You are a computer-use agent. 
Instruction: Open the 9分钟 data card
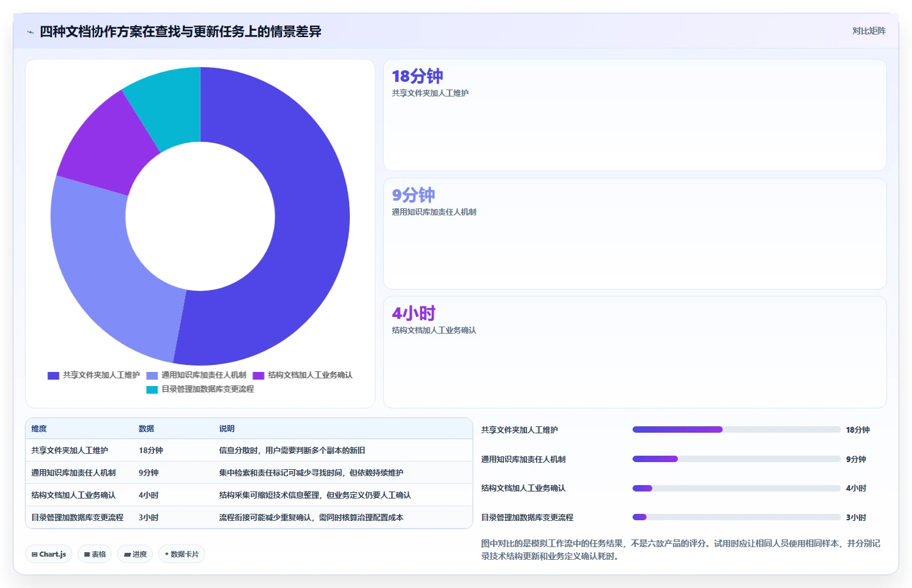tap(635, 234)
